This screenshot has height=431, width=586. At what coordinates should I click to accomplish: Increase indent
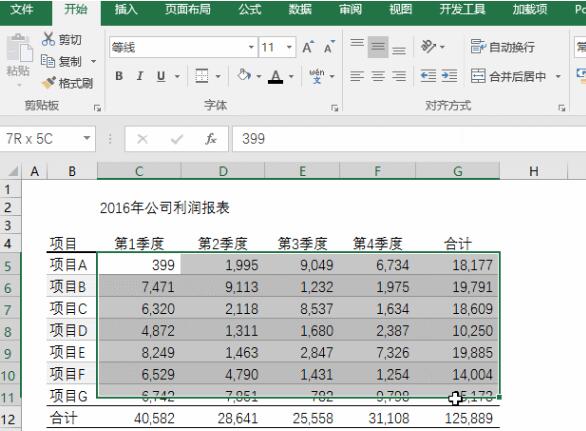(449, 76)
